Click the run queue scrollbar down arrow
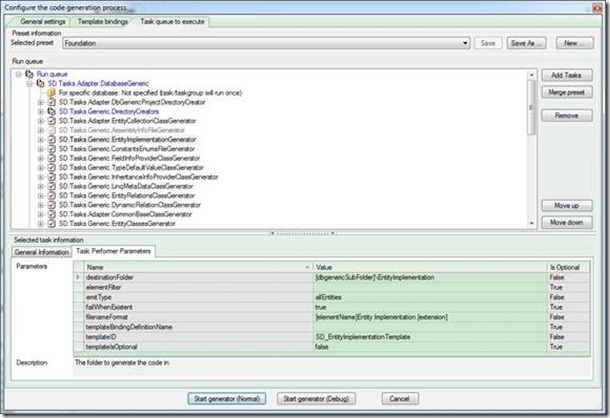This screenshot has width=610, height=418. point(531,223)
